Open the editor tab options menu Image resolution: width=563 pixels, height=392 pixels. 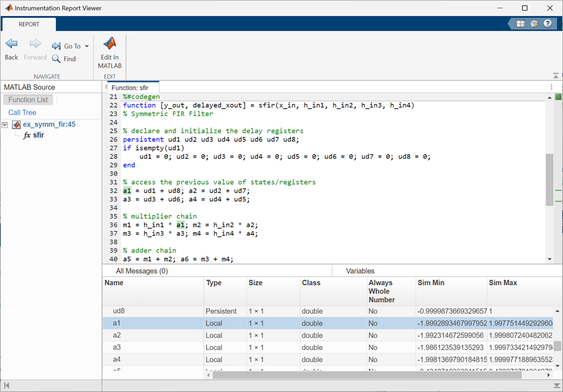(x=551, y=88)
